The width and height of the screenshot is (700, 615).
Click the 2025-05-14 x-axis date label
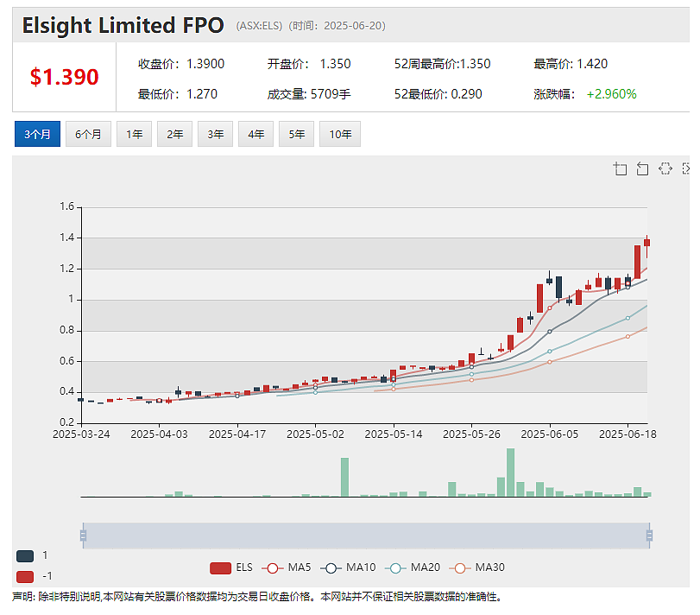[394, 434]
